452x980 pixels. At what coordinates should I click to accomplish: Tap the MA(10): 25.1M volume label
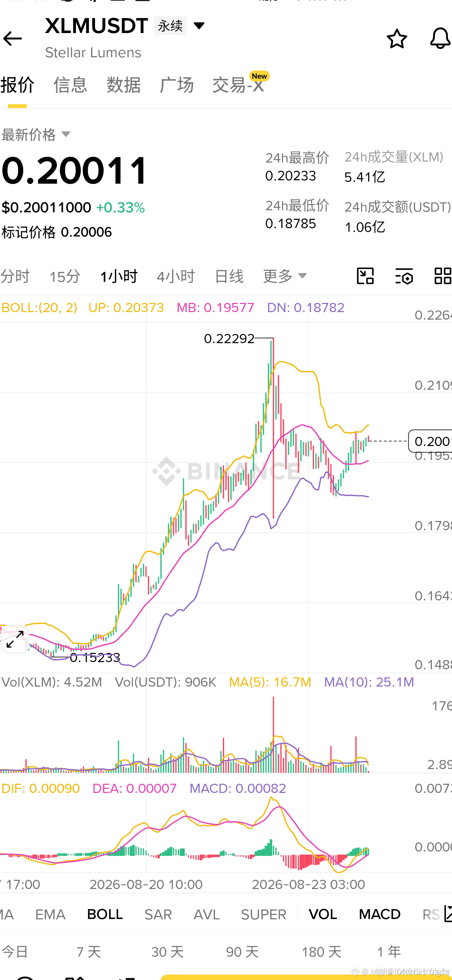pyautogui.click(x=369, y=682)
